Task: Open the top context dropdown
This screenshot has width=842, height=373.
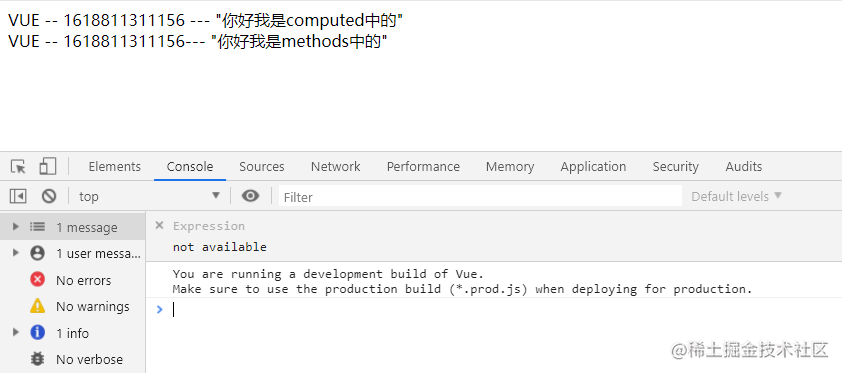Action: [x=149, y=196]
